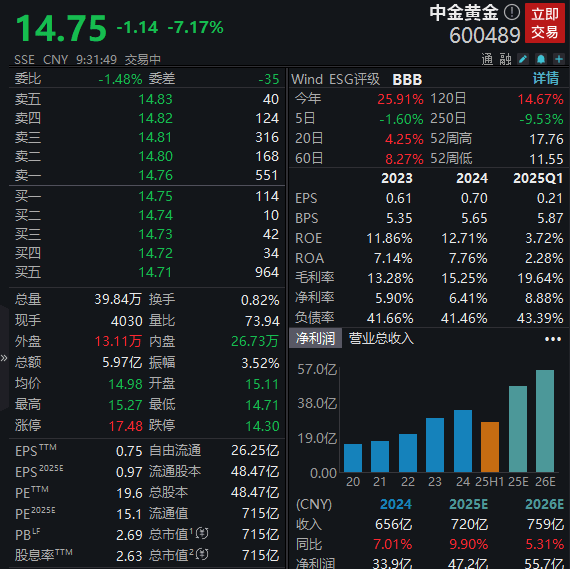Click the 开盘 price 15.11
Viewport: 570px width, 569px height.
pos(262,384)
